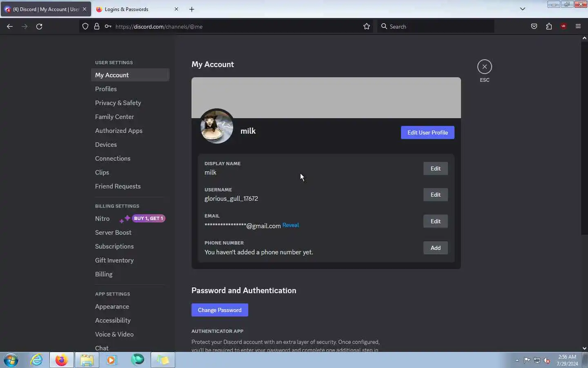The height and width of the screenshot is (368, 588).
Task: Open Accessibility settings
Action: (x=130, y=320)
